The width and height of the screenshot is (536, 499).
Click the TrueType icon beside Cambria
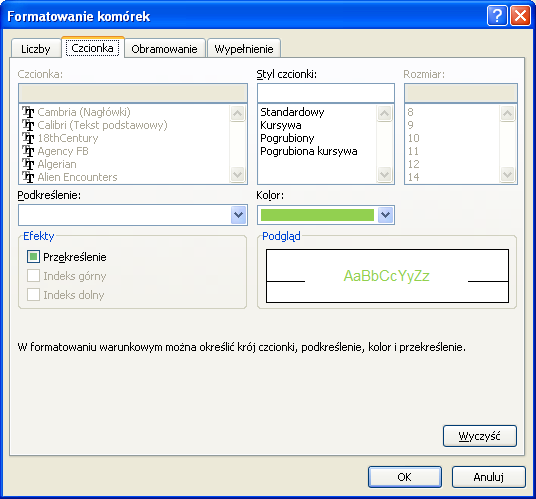coord(28,112)
